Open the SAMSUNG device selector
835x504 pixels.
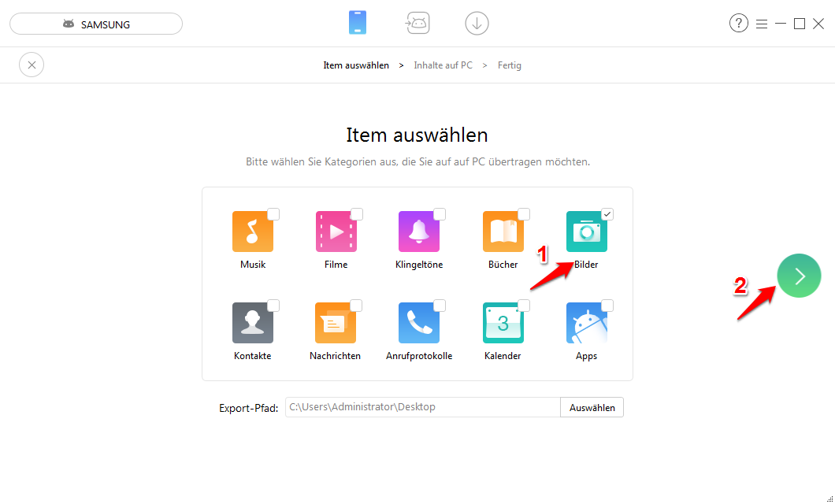[95, 24]
